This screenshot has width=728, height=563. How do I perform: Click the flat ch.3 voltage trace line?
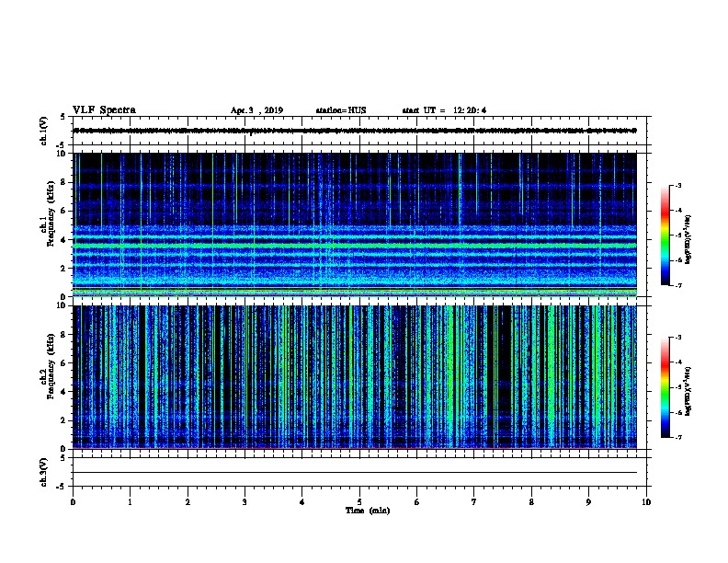click(355, 473)
